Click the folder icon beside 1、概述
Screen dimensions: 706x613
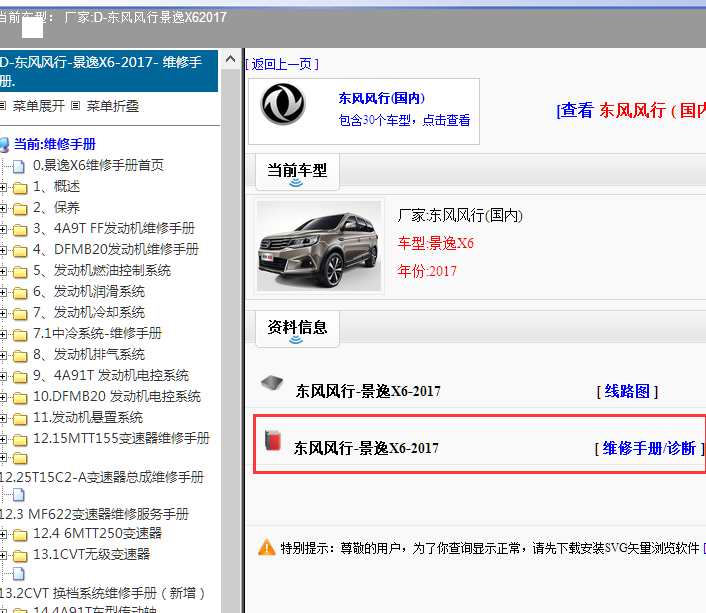[x=20, y=187]
